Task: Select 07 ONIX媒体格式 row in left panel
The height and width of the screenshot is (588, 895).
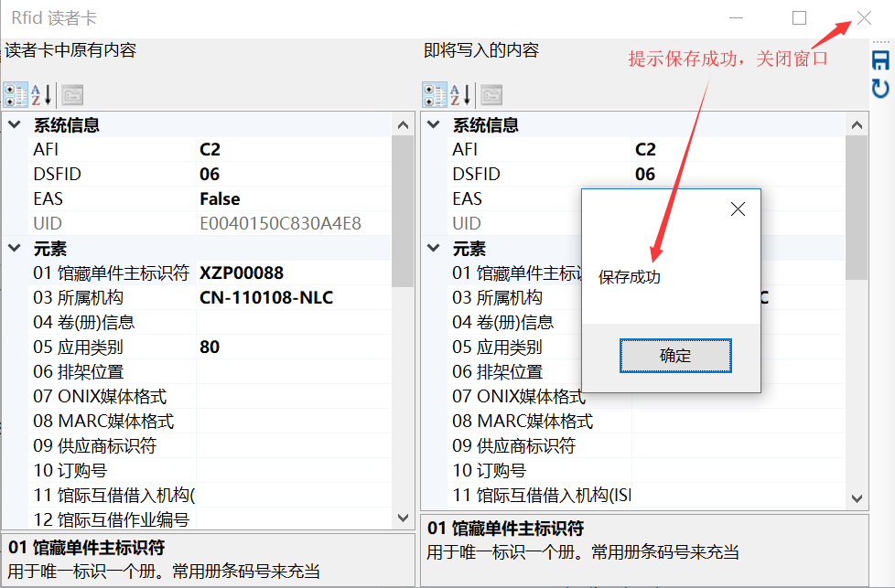Action: 210,396
